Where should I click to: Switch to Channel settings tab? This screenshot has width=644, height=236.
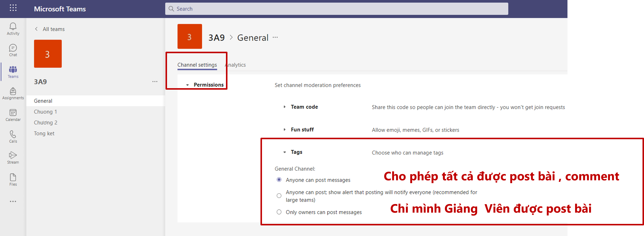pos(197,65)
